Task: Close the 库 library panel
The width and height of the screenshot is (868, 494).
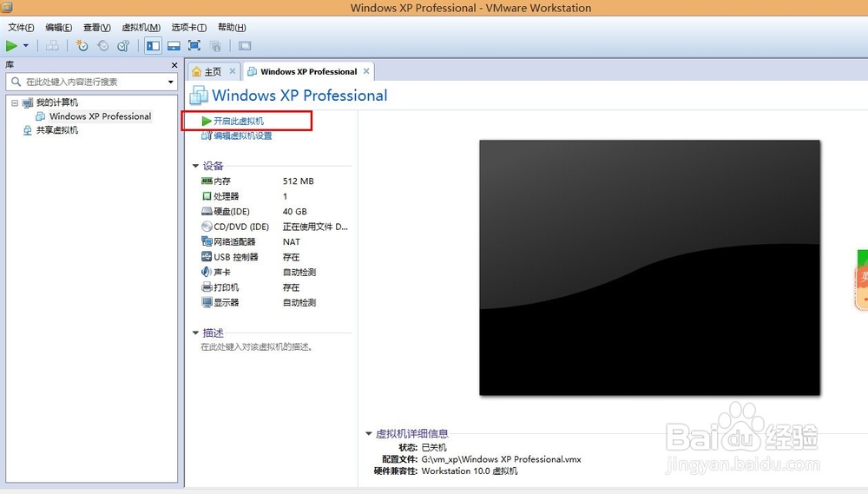Action: [x=174, y=65]
